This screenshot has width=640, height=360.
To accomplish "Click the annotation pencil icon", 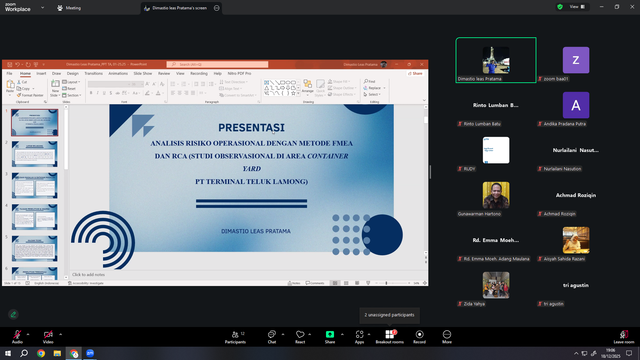I will click(13, 314).
